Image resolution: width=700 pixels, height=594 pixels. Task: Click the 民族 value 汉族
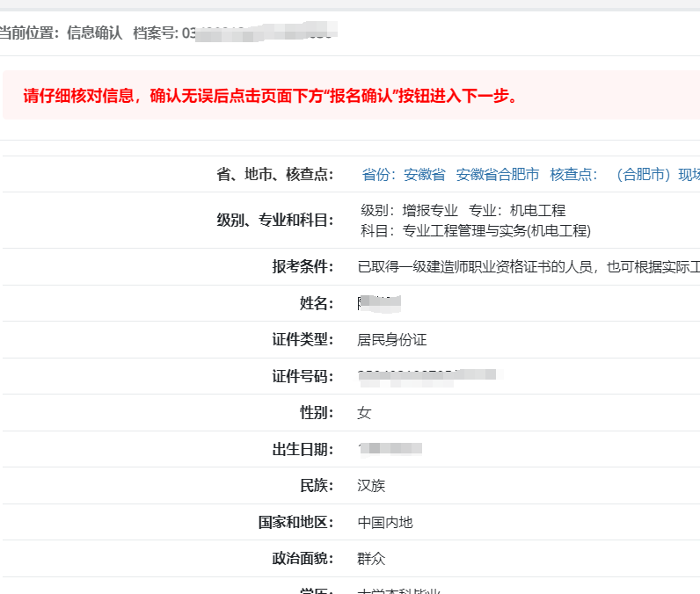pos(371,486)
